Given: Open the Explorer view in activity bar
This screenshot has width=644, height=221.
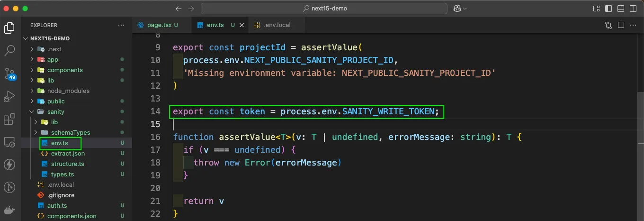Looking at the screenshot, I should (9, 28).
